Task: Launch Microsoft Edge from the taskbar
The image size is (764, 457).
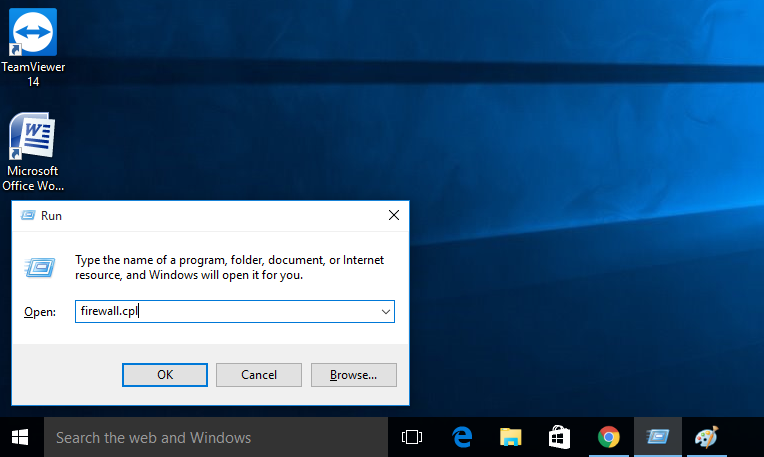Action: coord(462,437)
